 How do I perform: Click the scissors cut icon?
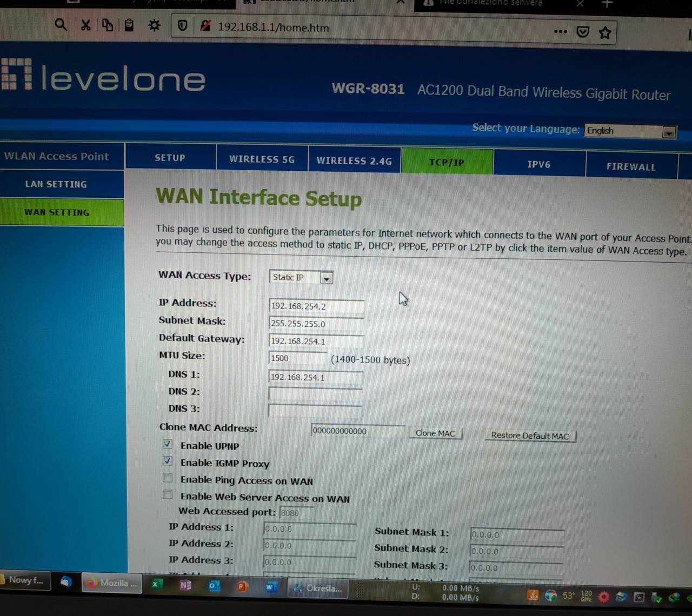85,25
